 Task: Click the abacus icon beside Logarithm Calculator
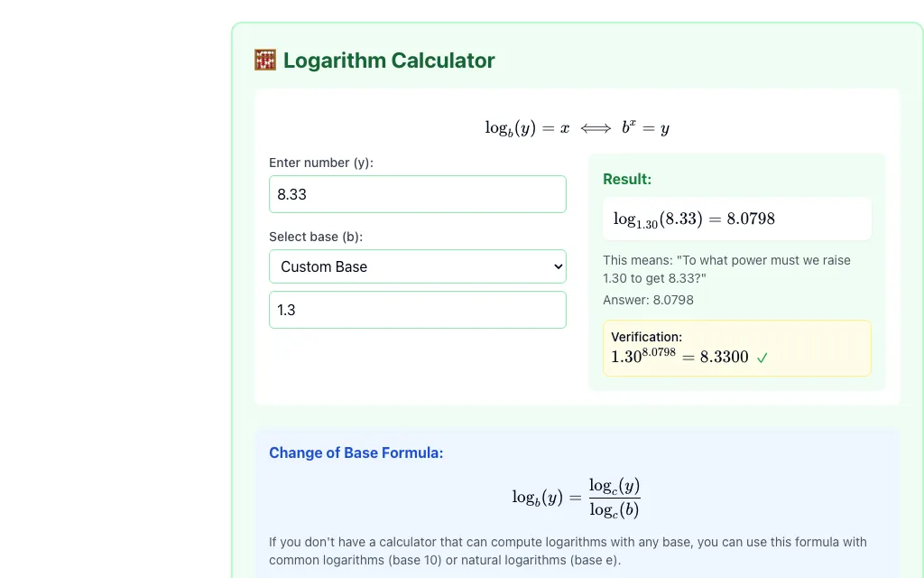coord(265,61)
